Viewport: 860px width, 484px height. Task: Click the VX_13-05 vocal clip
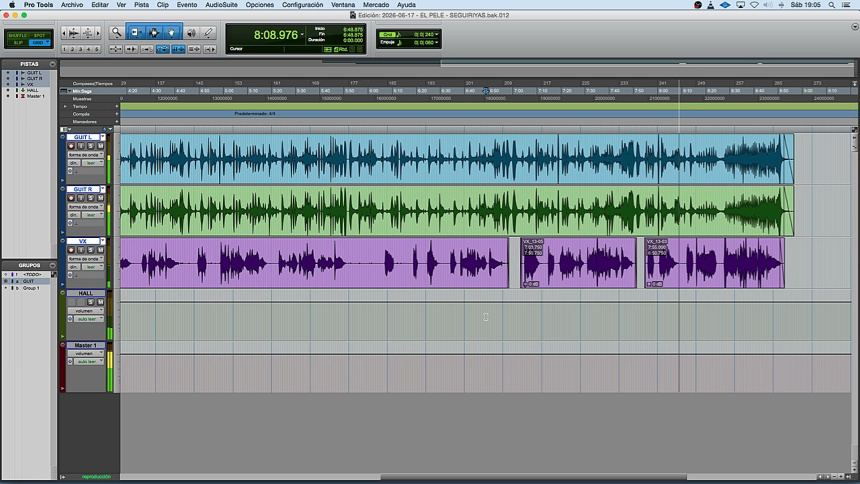(x=578, y=263)
